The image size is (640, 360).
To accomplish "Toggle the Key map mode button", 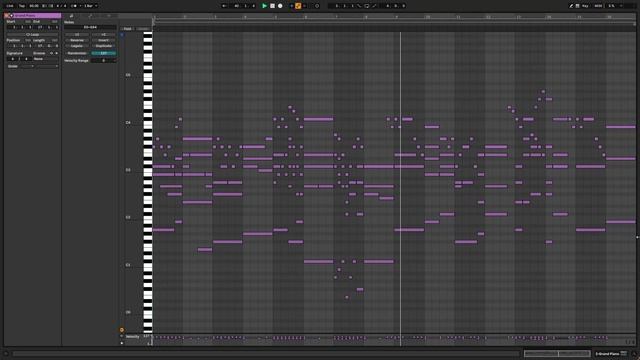I will point(585,6).
